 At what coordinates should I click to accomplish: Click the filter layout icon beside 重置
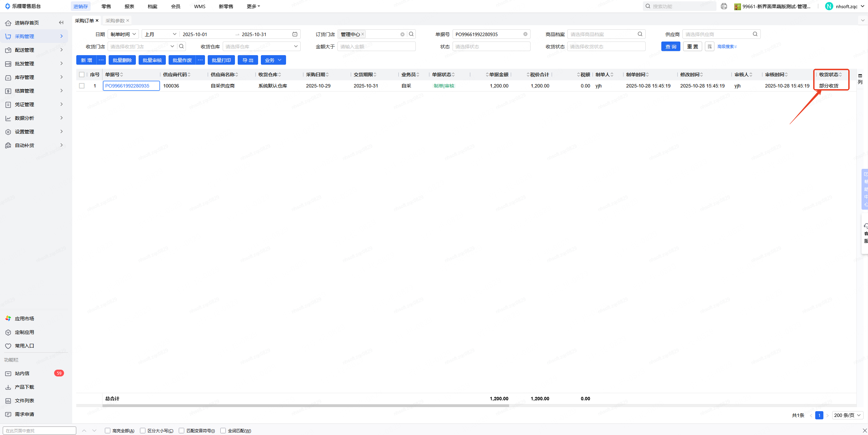coord(709,47)
